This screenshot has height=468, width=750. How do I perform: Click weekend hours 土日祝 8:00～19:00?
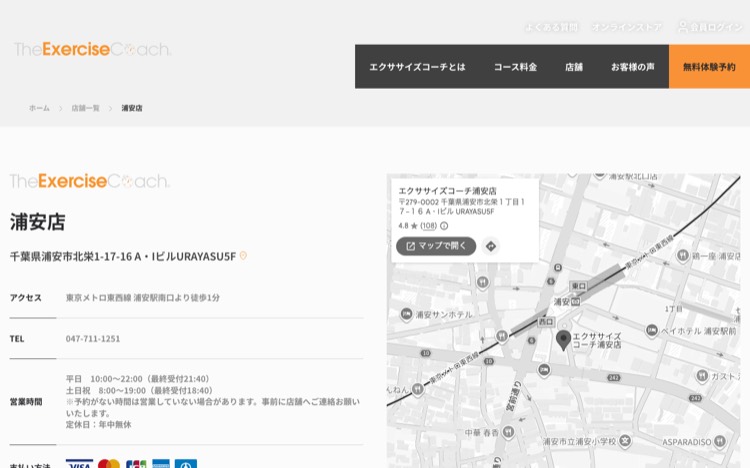139,390
